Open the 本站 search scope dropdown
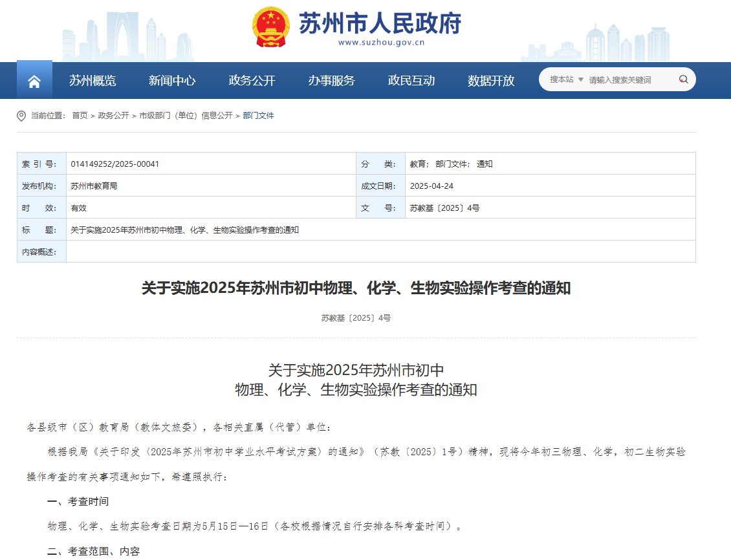The image size is (731, 560). click(x=566, y=80)
